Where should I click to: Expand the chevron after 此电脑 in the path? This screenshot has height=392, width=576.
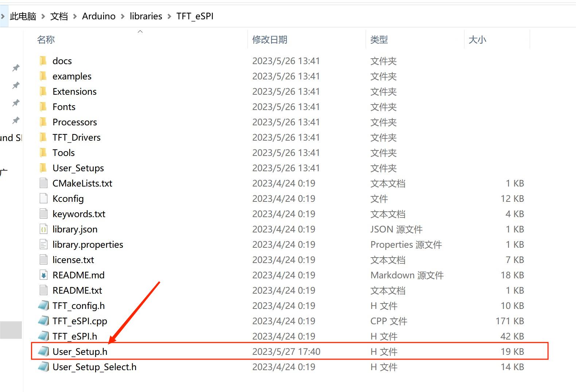click(43, 16)
